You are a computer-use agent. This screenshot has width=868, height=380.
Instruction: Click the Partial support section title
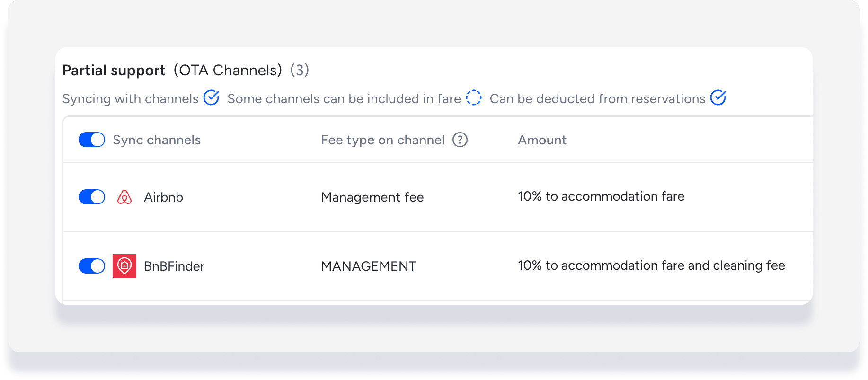(114, 71)
